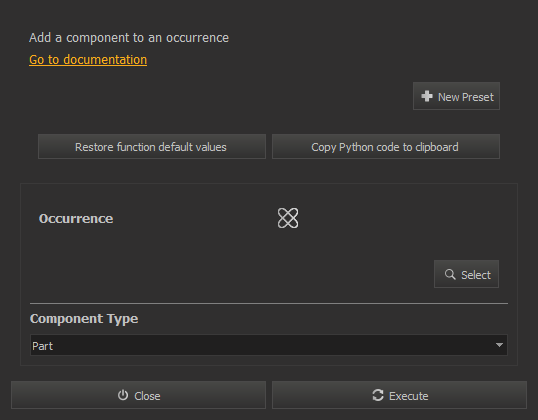This screenshot has width=538, height=420.
Task: Click the Component Type label
Action: pyautogui.click(x=84, y=319)
